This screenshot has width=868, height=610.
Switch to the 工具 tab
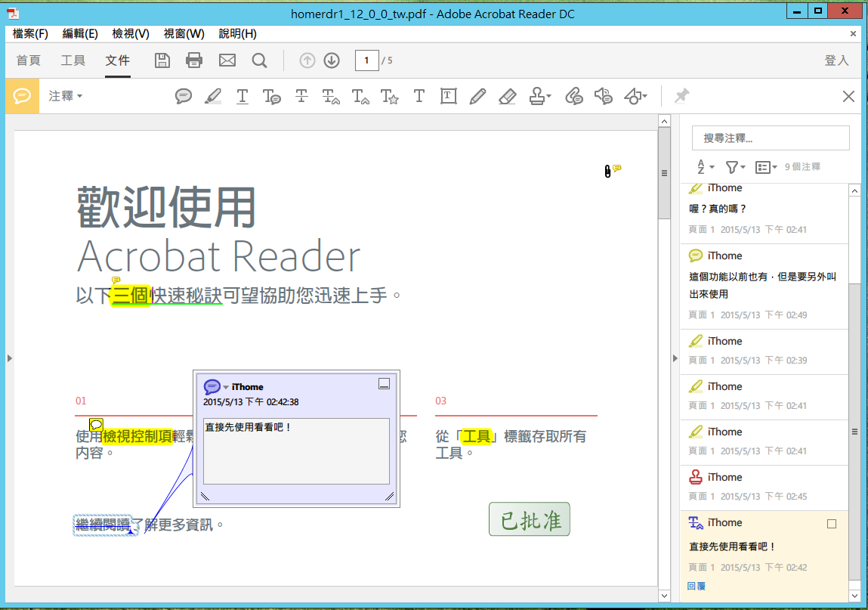tap(73, 60)
